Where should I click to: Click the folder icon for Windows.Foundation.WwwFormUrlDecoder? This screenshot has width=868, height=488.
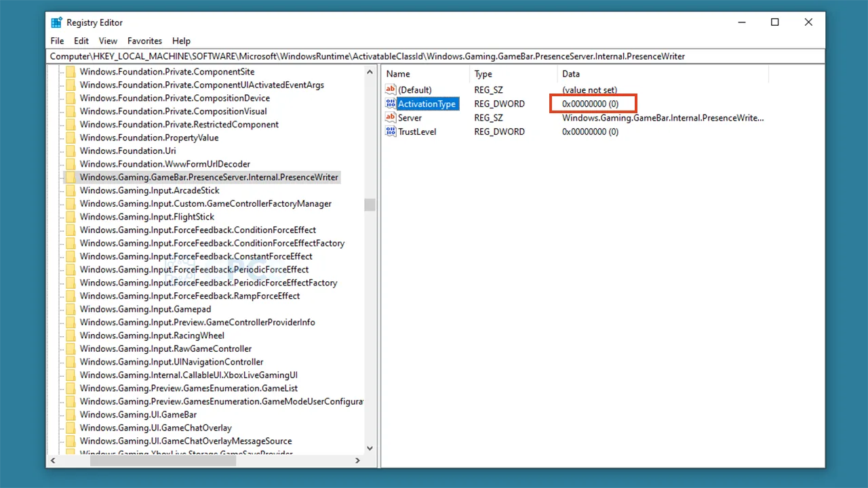tap(71, 164)
